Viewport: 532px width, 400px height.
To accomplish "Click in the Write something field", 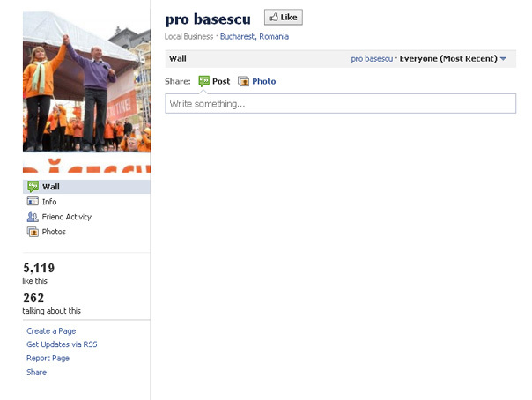I will point(340,103).
